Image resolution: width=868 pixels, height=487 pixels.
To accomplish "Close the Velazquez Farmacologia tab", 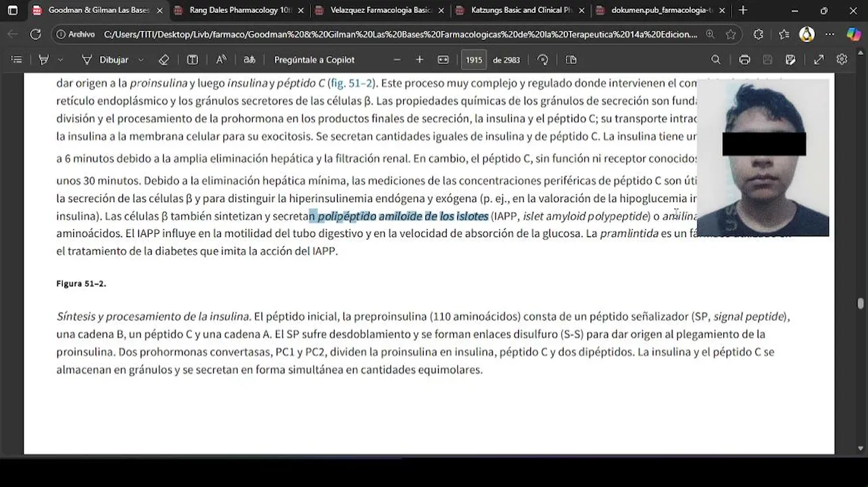I will tap(441, 11).
